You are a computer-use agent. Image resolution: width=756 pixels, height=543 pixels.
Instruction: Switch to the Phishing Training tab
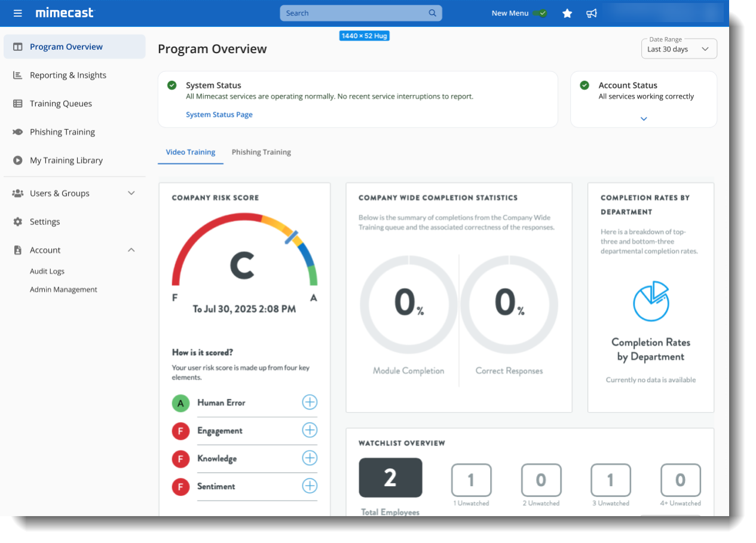pyautogui.click(x=261, y=152)
